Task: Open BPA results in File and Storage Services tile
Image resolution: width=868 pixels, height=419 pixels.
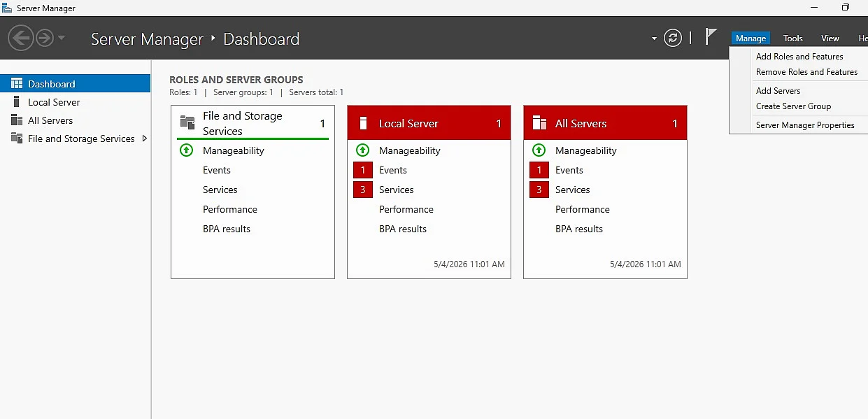Action: click(x=227, y=229)
